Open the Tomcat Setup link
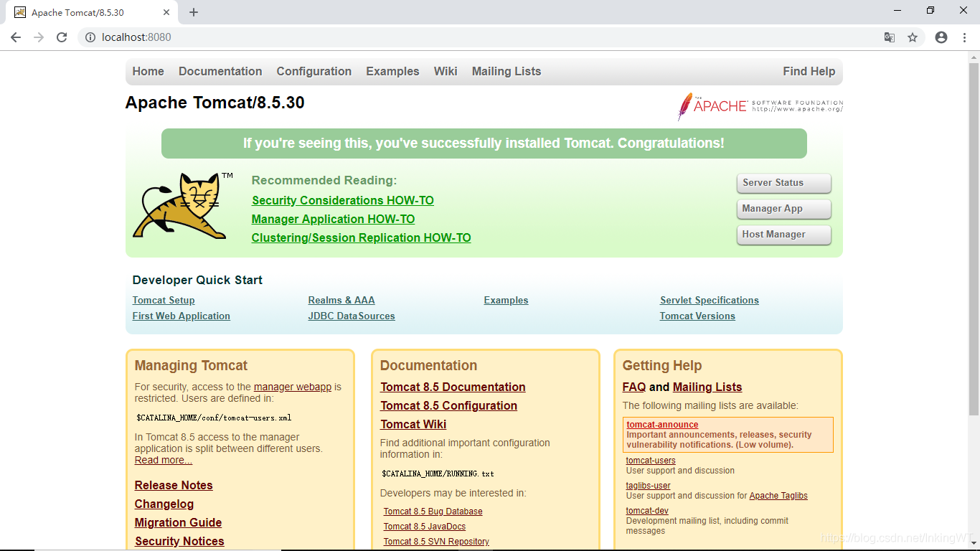Screen dimensions: 980x551 [164, 301]
